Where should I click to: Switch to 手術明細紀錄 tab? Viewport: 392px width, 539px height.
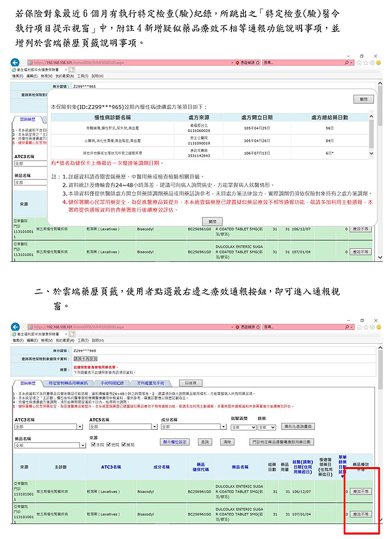pos(112,383)
